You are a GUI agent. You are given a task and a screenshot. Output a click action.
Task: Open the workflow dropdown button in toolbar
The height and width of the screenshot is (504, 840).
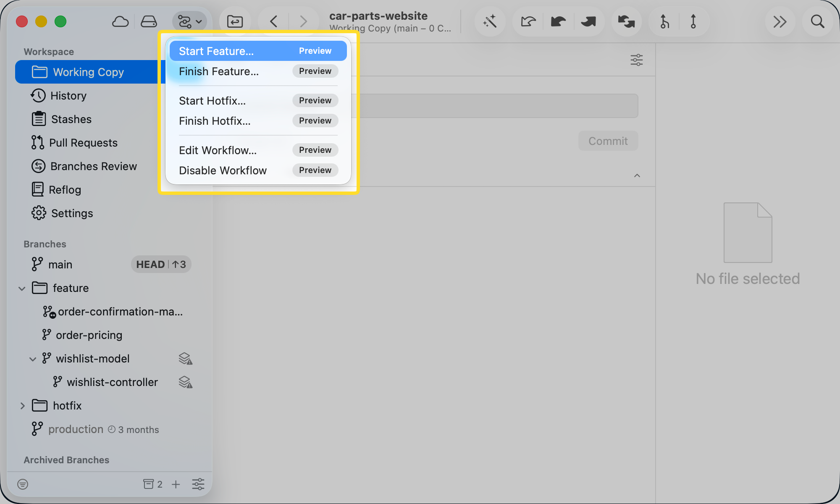point(190,21)
